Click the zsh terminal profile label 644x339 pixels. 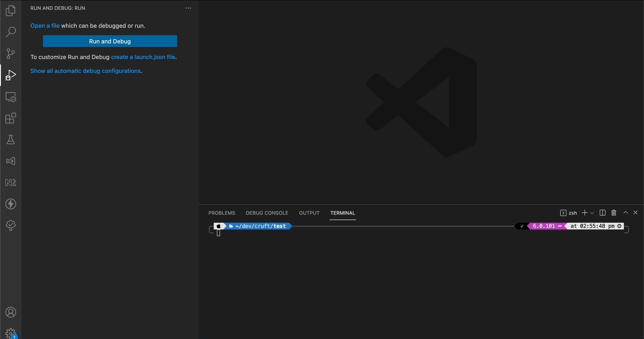point(568,213)
